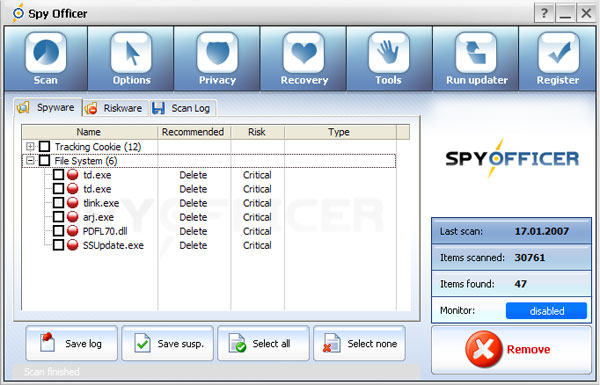Click the Save log button
Image resolution: width=600 pixels, height=385 pixels.
point(72,343)
